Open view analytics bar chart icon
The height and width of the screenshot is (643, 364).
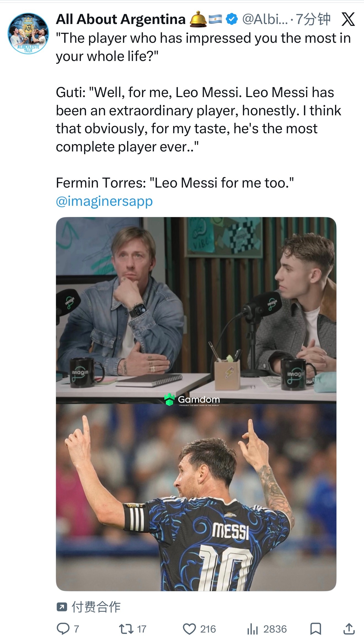252,629
